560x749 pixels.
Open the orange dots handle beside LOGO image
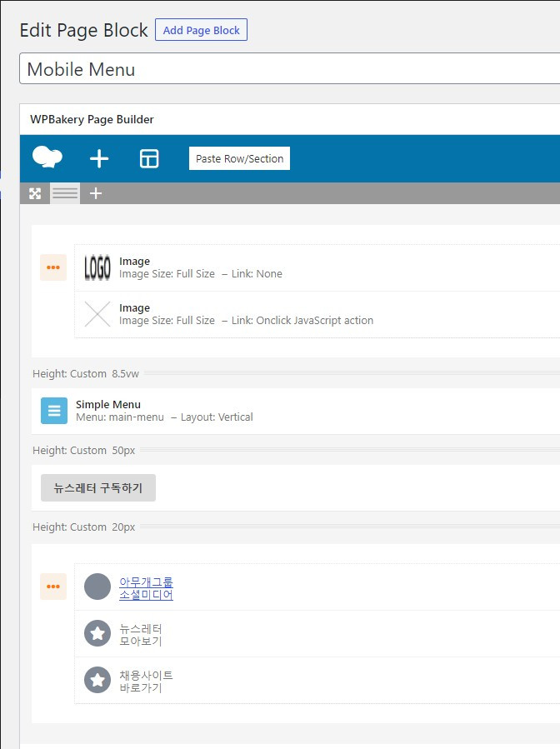click(x=53, y=267)
